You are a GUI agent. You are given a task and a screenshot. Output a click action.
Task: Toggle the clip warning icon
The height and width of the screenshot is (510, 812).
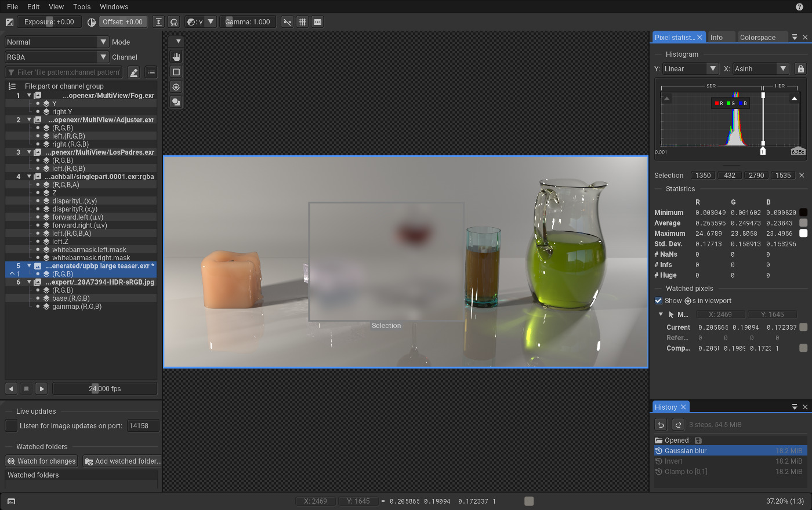coord(287,22)
